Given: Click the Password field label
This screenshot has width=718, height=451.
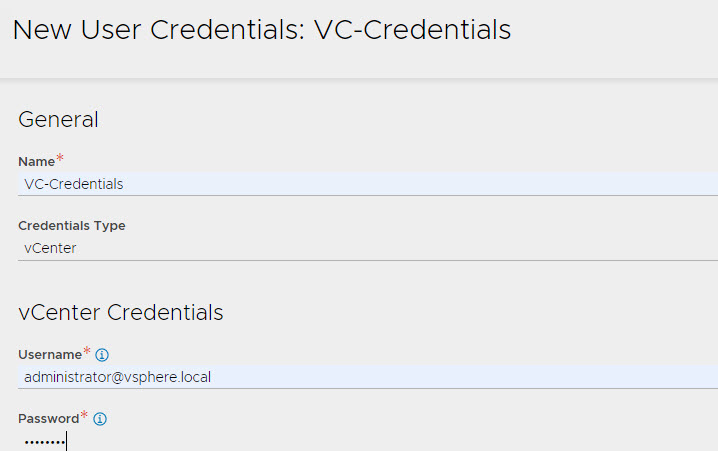Looking at the screenshot, I should coord(48,419).
